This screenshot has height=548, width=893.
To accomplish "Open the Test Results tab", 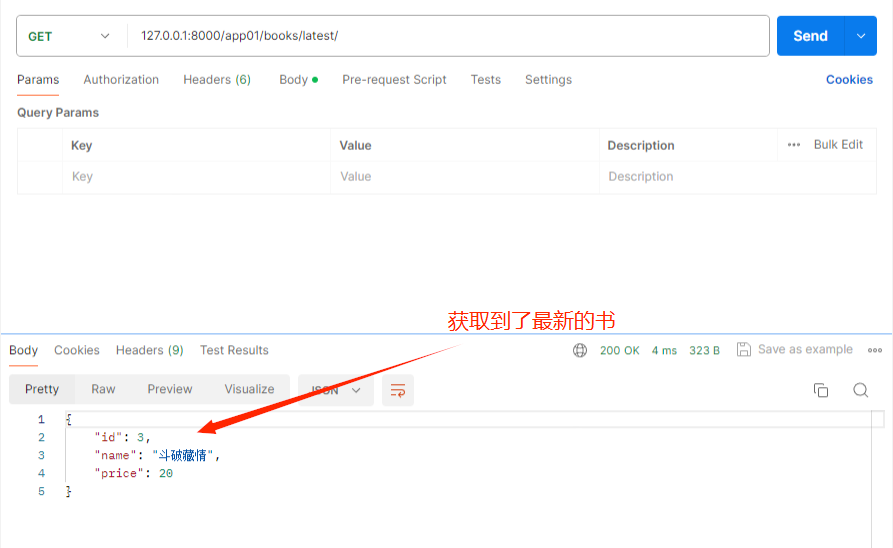I will (234, 350).
